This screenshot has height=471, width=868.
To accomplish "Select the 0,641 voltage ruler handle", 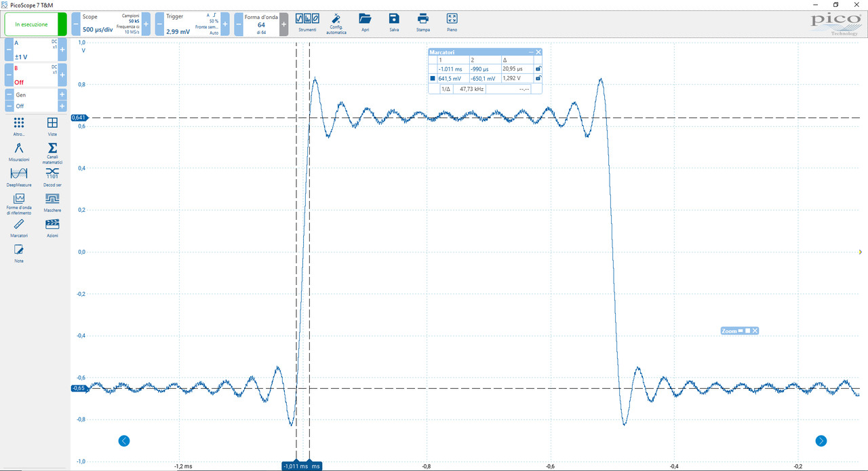I will (x=79, y=117).
